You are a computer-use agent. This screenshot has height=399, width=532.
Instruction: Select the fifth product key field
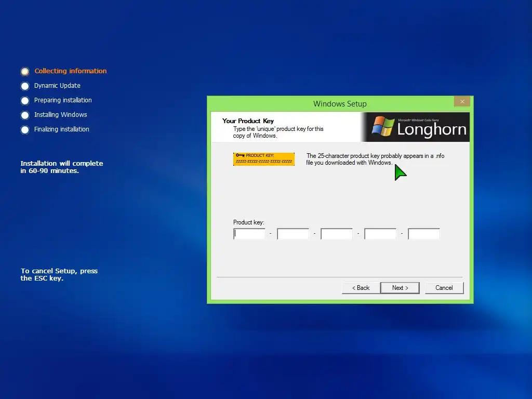click(424, 234)
